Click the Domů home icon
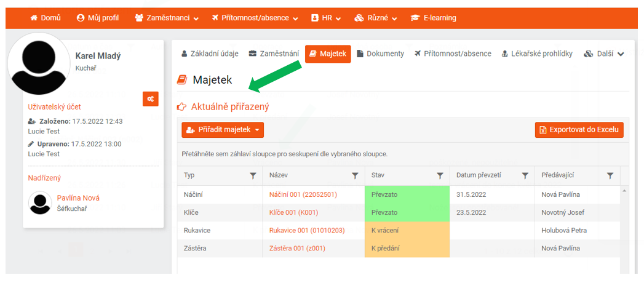644x283 pixels. coord(34,18)
